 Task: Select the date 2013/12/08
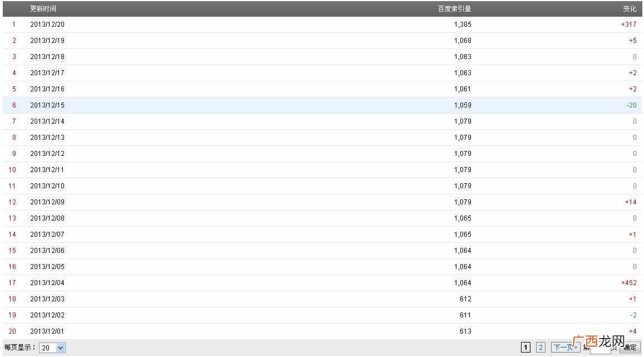click(x=47, y=218)
